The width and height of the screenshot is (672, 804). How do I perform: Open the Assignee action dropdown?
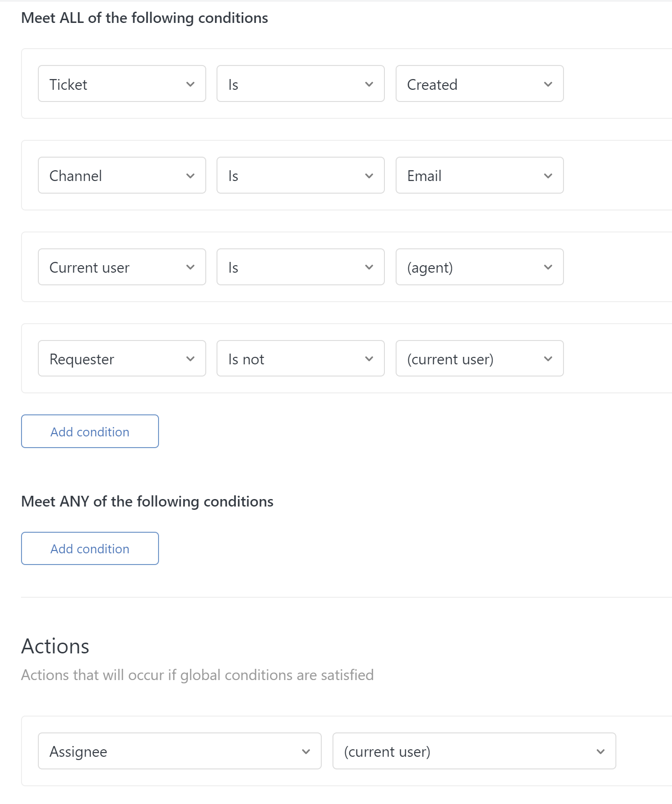coord(180,751)
